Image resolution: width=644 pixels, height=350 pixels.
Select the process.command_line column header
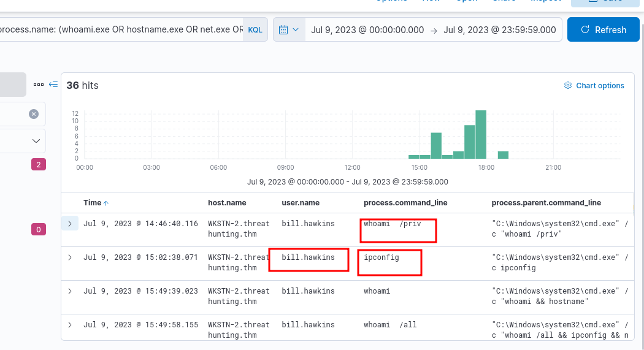click(405, 203)
